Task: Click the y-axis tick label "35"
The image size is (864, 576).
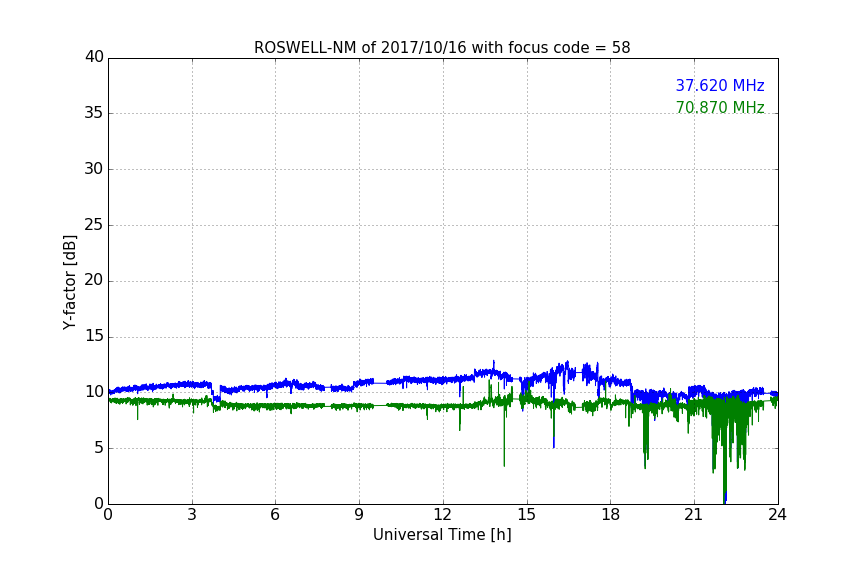Action: coord(94,113)
